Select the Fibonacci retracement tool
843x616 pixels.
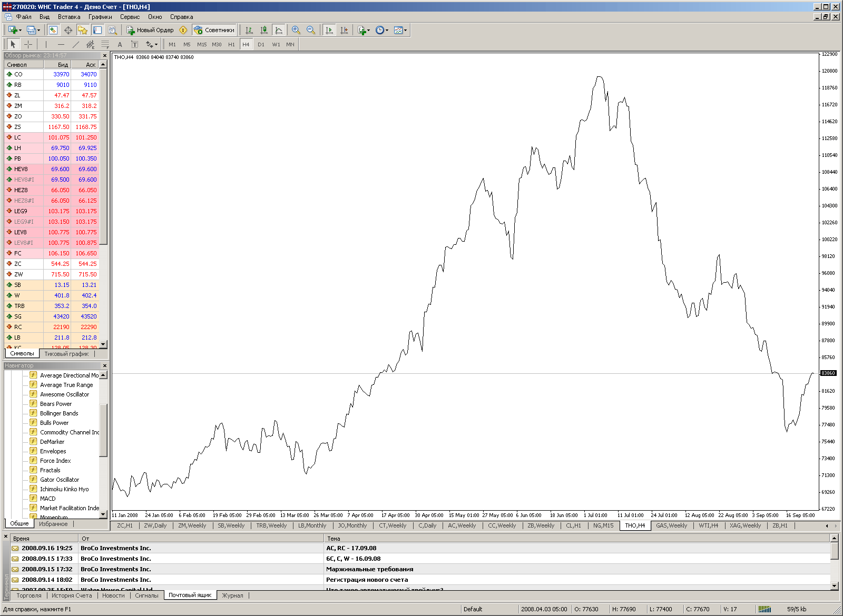105,44
